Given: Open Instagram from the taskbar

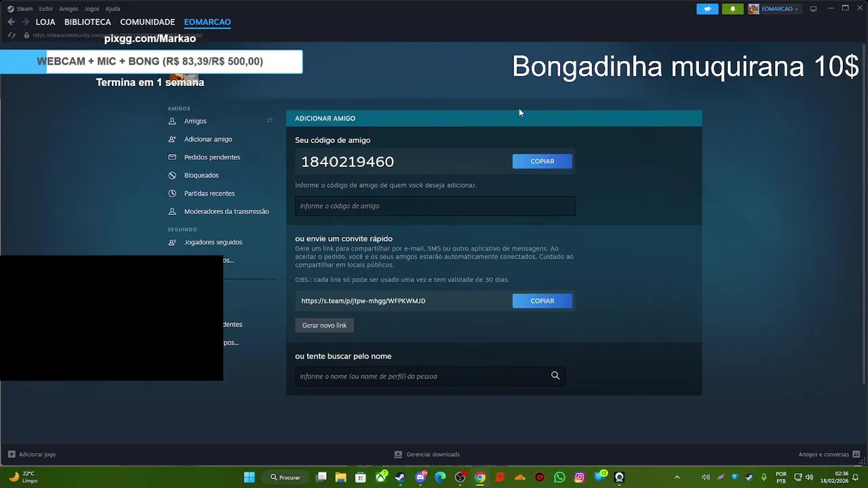Looking at the screenshot, I should click(x=579, y=477).
